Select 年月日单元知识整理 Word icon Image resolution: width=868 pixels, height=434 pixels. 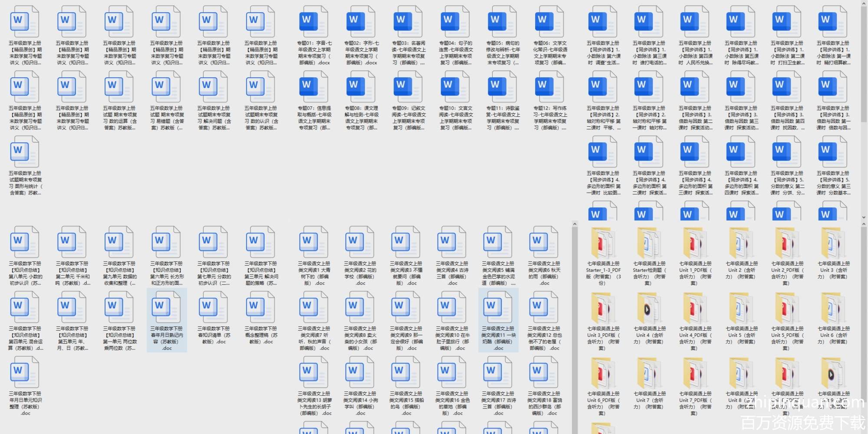coord(25,372)
